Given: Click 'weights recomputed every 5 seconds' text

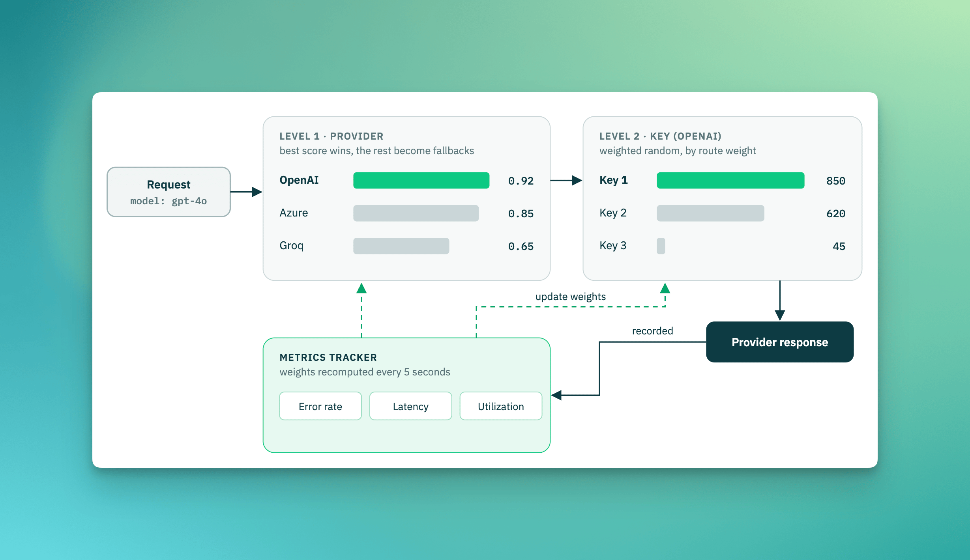Looking at the screenshot, I should (365, 372).
